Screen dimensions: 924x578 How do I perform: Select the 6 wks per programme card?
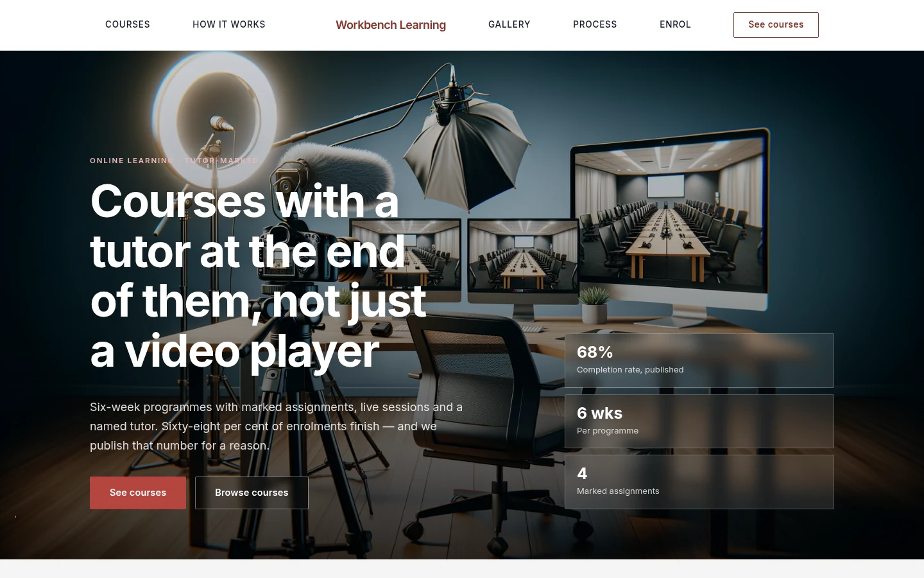(699, 421)
